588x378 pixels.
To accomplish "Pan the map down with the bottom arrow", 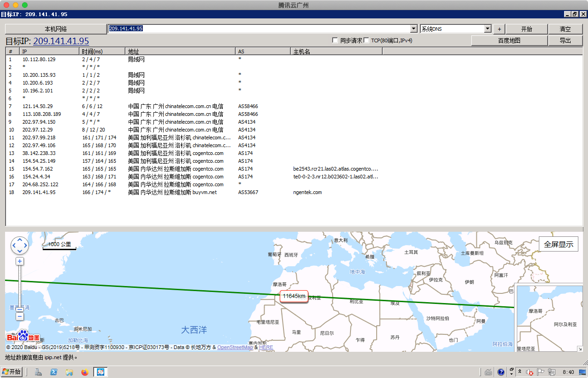I will click(x=20, y=251).
